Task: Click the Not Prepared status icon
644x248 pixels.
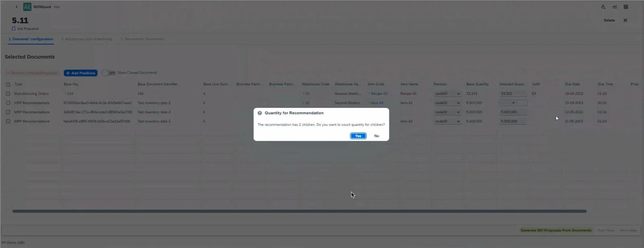Action: tap(14, 29)
